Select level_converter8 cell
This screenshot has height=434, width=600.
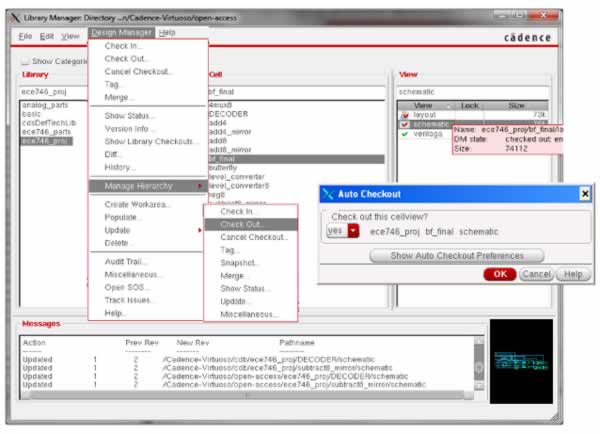(239, 186)
